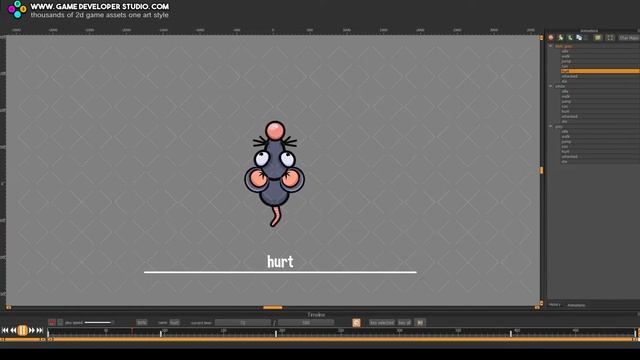This screenshot has width=640, height=360.
Task: Click the animation length field after the slash
Action: pyautogui.click(x=306, y=322)
